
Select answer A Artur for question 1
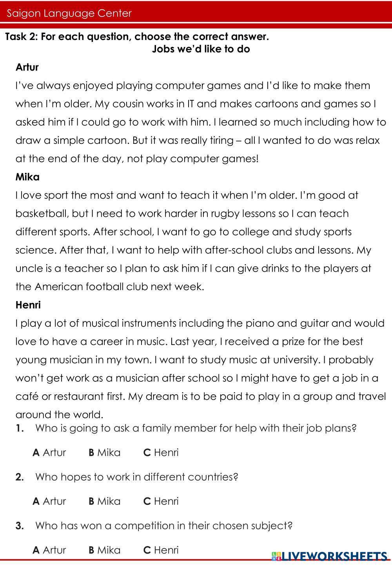coord(49,452)
